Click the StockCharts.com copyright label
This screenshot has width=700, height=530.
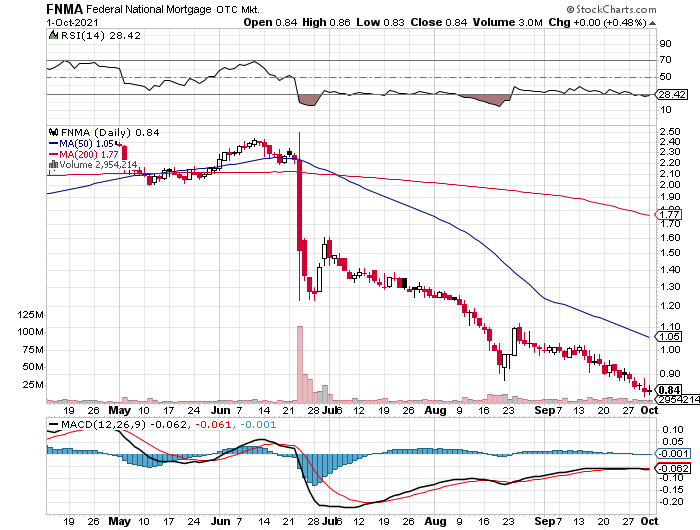pyautogui.click(x=612, y=9)
